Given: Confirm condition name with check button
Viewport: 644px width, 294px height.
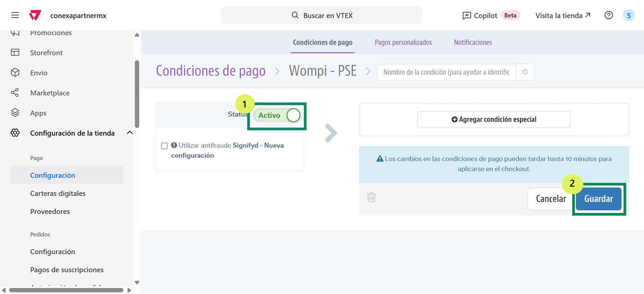Looking at the screenshot, I should (x=525, y=72).
